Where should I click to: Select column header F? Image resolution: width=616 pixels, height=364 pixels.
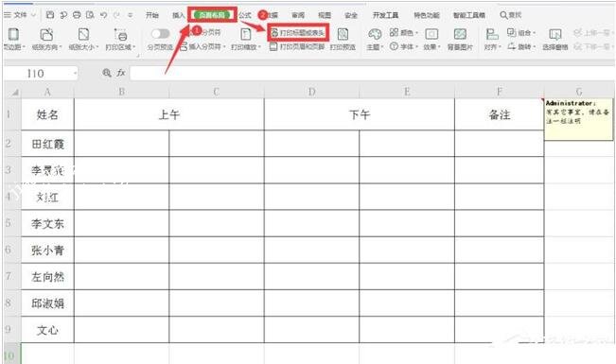coord(499,92)
